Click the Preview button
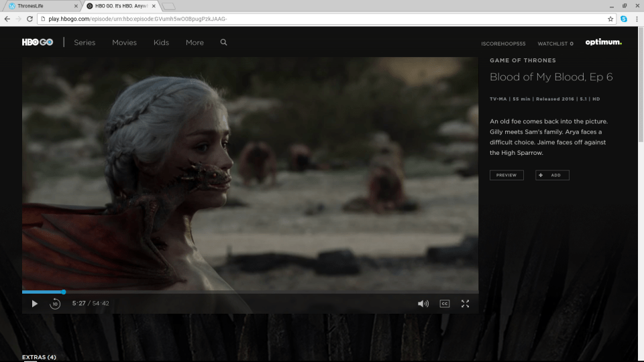Image resolution: width=644 pixels, height=362 pixels. (x=506, y=175)
